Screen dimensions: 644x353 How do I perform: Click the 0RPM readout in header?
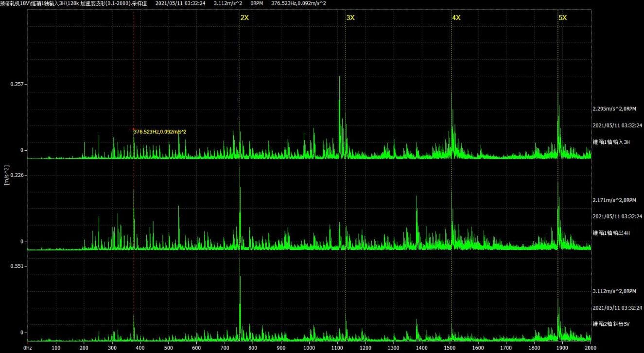click(x=257, y=3)
